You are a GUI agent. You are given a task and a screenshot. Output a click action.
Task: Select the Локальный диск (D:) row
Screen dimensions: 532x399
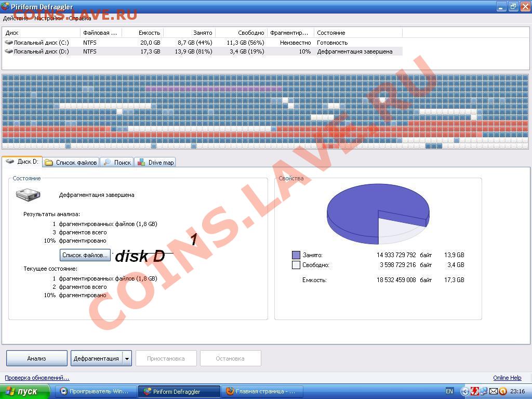[202, 51]
